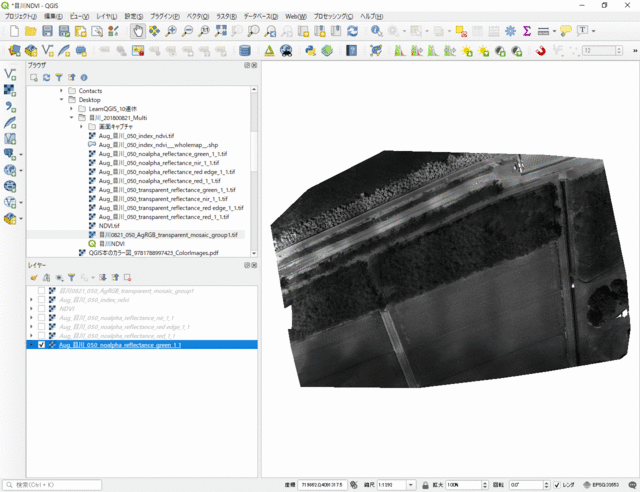Enable the noalpha_reflectance_nir_1_1 layer checkbox
The image size is (640, 492).
pyautogui.click(x=41, y=318)
